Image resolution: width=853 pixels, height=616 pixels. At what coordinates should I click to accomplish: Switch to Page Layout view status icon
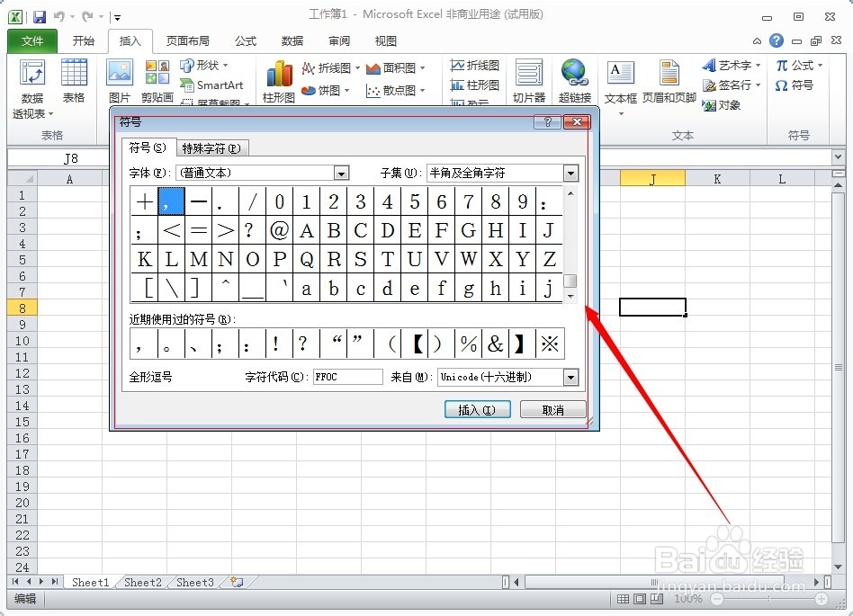point(641,599)
